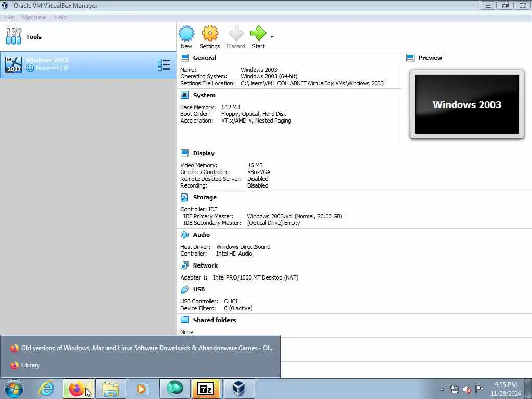Click the 512 MB base memory value
This screenshot has width=532, height=399.
(x=231, y=107)
